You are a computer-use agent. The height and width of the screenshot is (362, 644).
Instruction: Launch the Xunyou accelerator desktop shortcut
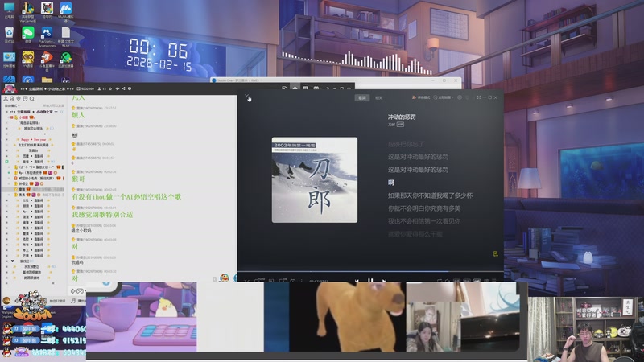pos(66,60)
